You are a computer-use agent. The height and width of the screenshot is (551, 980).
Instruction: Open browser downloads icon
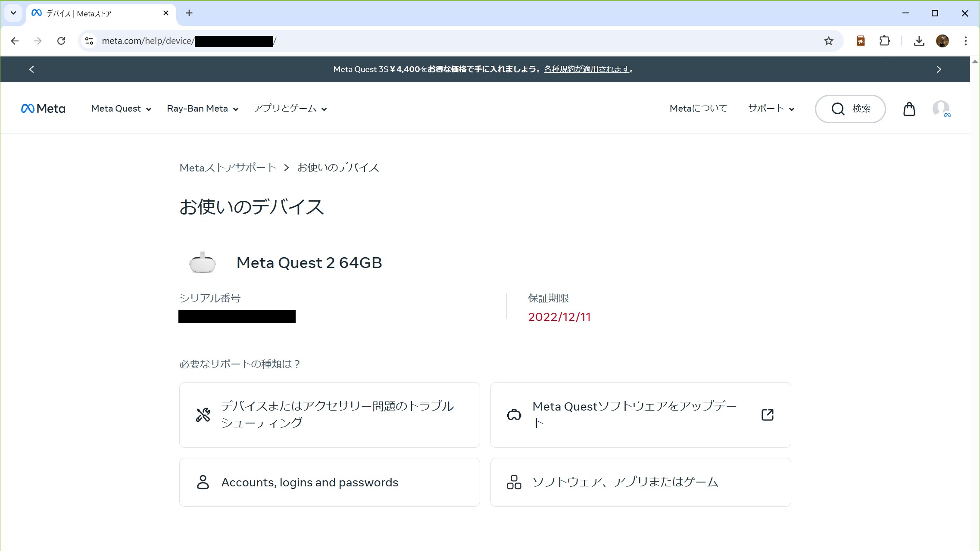(x=919, y=41)
